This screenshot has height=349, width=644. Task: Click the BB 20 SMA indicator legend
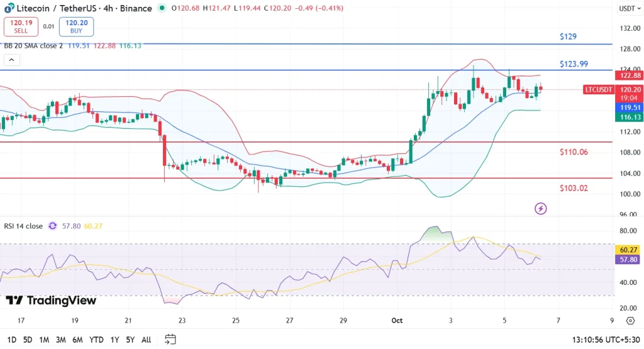(33, 45)
